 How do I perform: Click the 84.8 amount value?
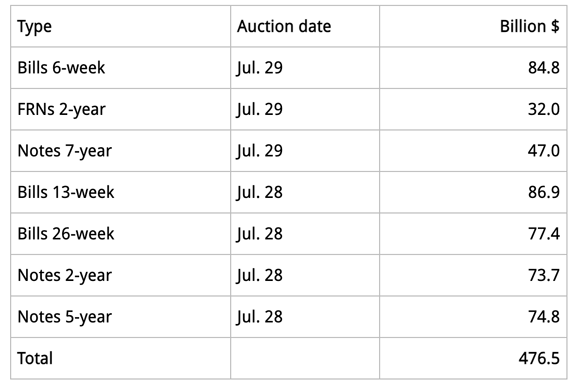[544, 68]
